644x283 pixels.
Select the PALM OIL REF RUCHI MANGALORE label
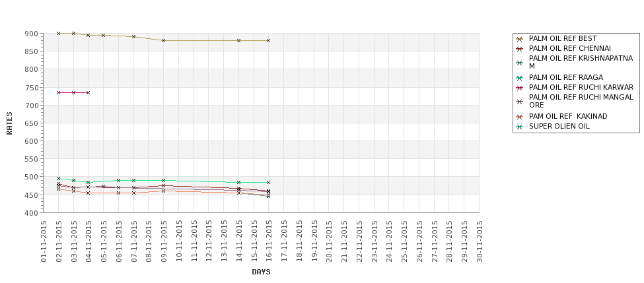(581, 102)
